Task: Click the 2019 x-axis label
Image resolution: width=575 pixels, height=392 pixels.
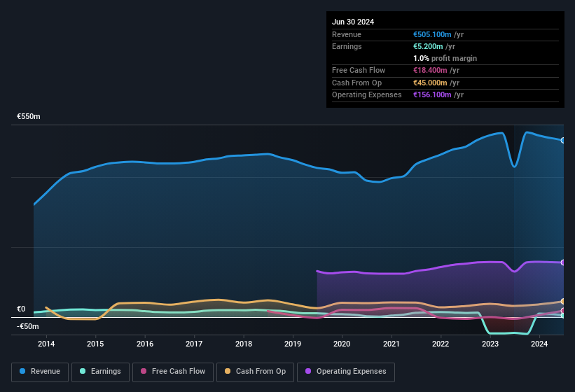Action: [293, 344]
